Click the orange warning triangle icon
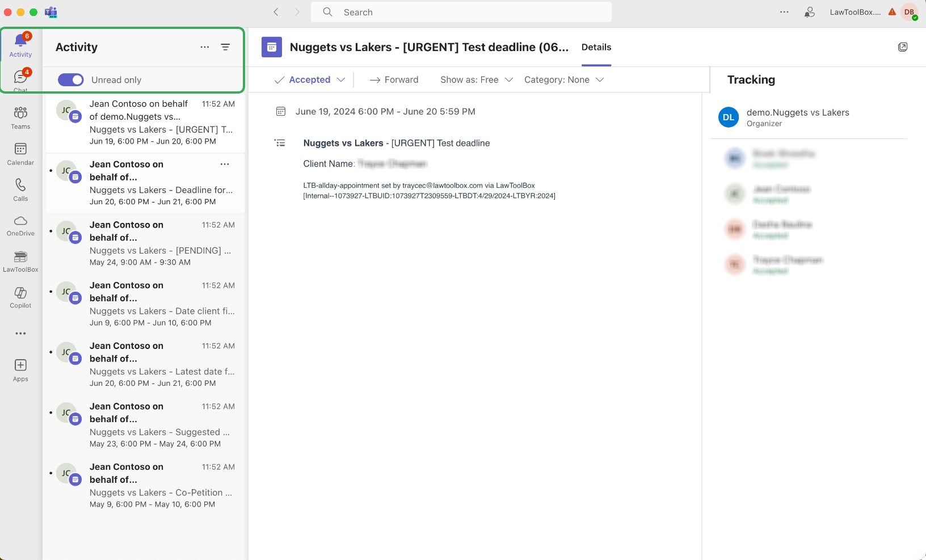This screenshot has width=926, height=560. click(892, 12)
